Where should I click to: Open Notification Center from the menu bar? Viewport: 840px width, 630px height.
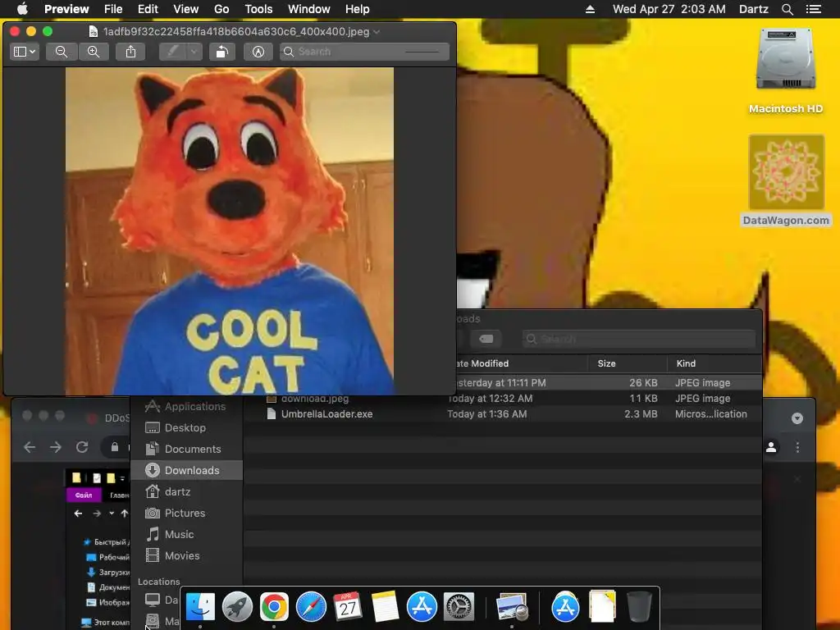[x=814, y=9]
